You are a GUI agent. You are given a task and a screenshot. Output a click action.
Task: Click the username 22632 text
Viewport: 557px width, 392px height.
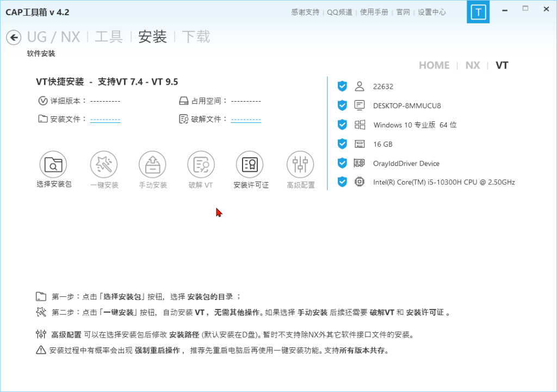[383, 86]
